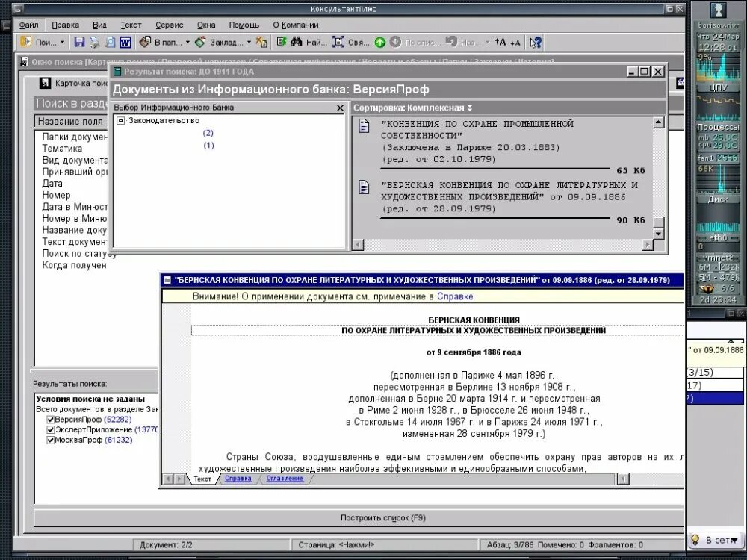Open the Окна menu
The image size is (747, 560).
pos(206,25)
